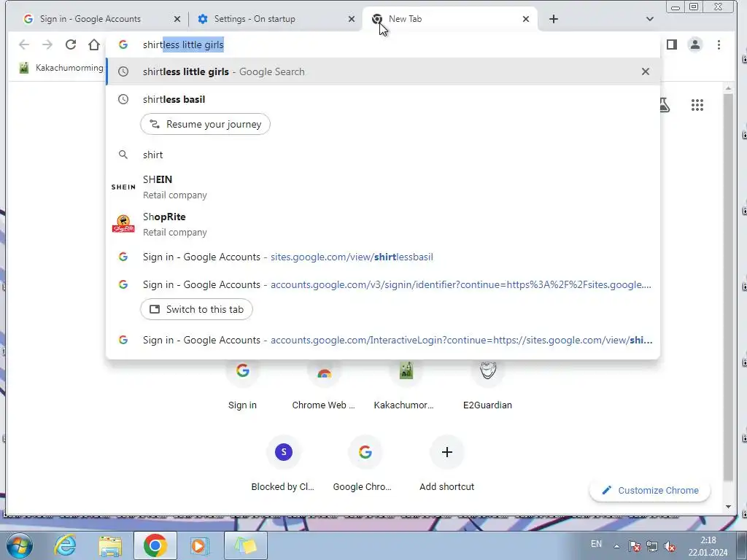Open the taskbar app right of the media player
The height and width of the screenshot is (560, 747).
pyautogui.click(x=246, y=545)
